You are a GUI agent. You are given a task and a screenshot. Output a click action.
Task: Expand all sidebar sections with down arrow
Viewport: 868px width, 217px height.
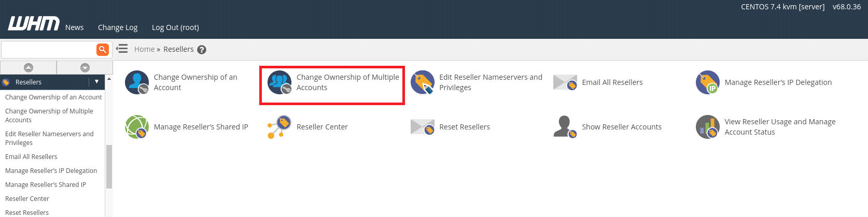coord(85,67)
